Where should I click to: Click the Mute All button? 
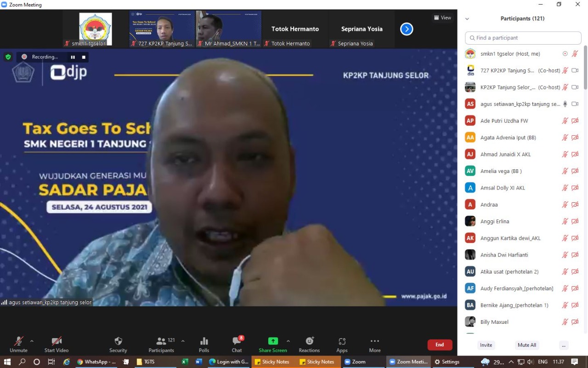point(526,345)
